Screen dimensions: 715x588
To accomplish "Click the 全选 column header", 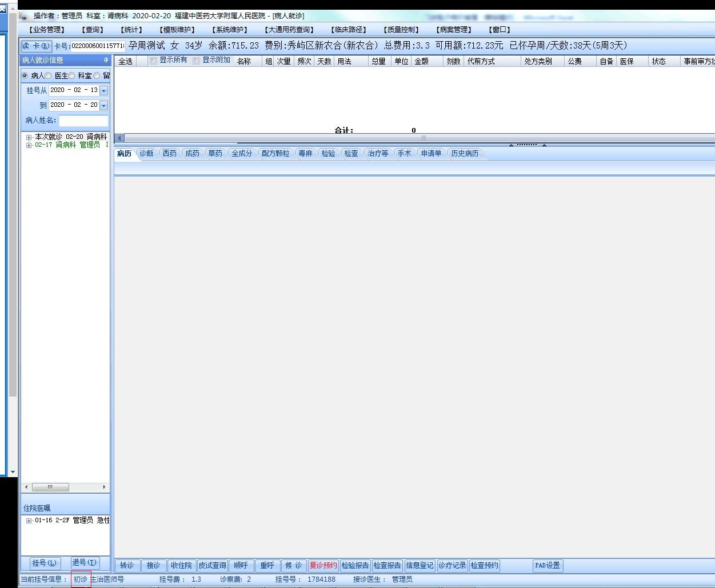I will (x=126, y=61).
